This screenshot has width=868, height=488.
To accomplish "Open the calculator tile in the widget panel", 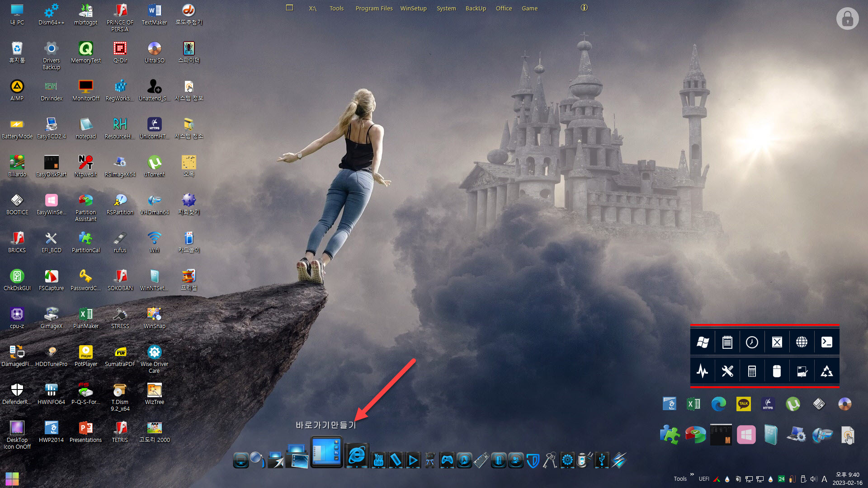I will [752, 371].
